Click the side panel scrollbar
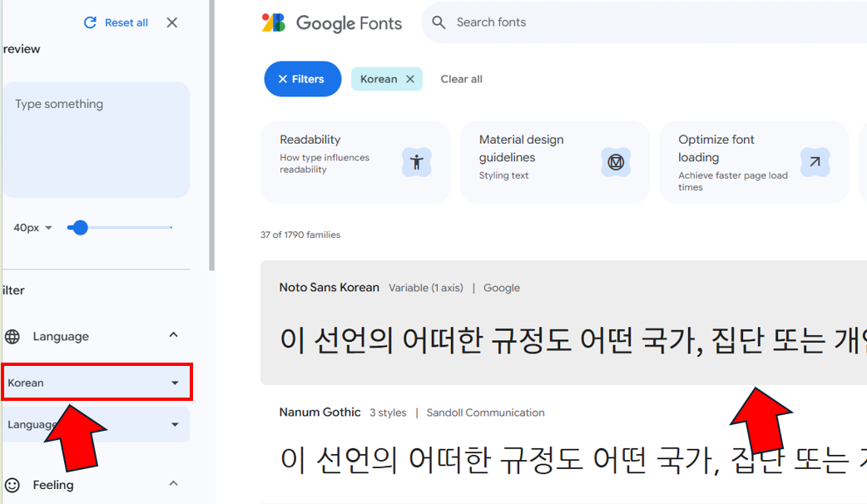 (212, 136)
